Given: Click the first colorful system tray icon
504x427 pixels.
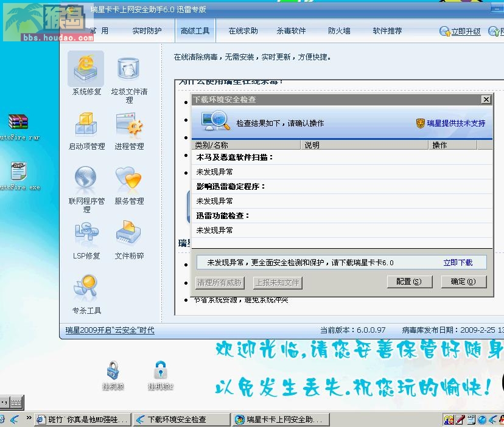Looking at the screenshot, I should [x=449, y=419].
